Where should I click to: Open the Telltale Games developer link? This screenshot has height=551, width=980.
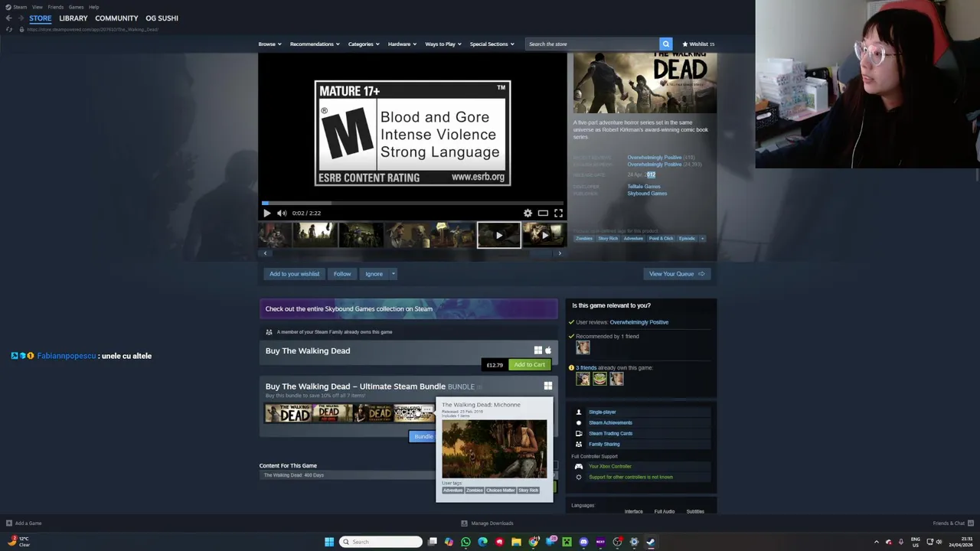pyautogui.click(x=644, y=187)
